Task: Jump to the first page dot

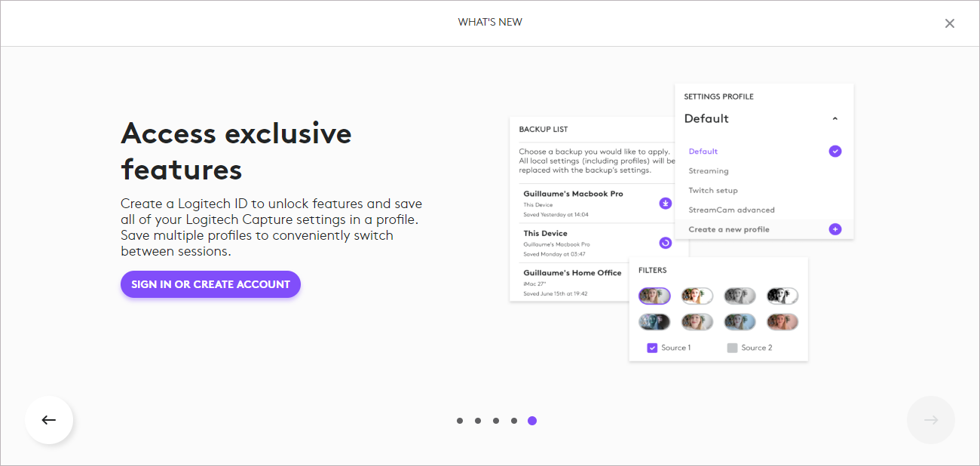Action: (x=460, y=421)
